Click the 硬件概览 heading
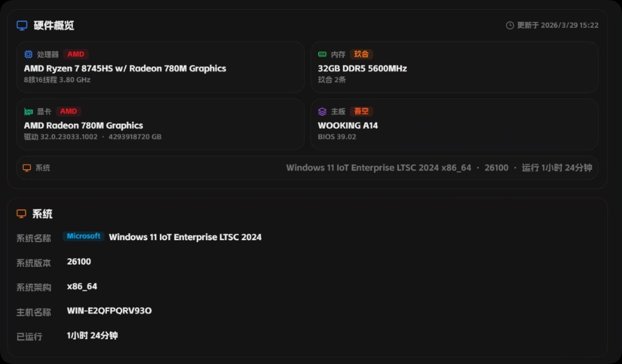Image resolution: width=622 pixels, height=364 pixels. (54, 25)
